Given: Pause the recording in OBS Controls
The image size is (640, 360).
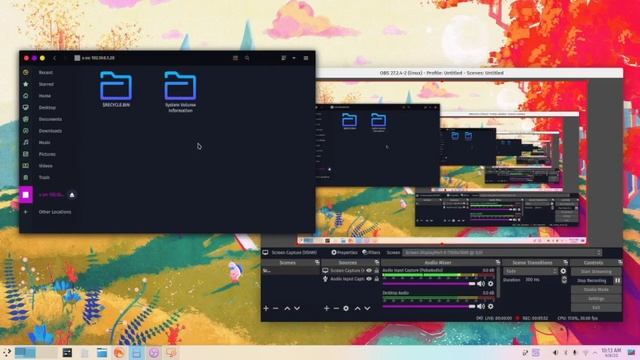Looking at the screenshot, I should pyautogui.click(x=618, y=281).
